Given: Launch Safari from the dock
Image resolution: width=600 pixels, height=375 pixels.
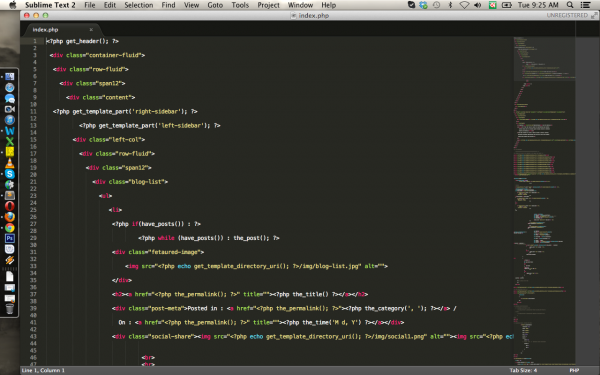Looking at the screenshot, I should 10,88.
